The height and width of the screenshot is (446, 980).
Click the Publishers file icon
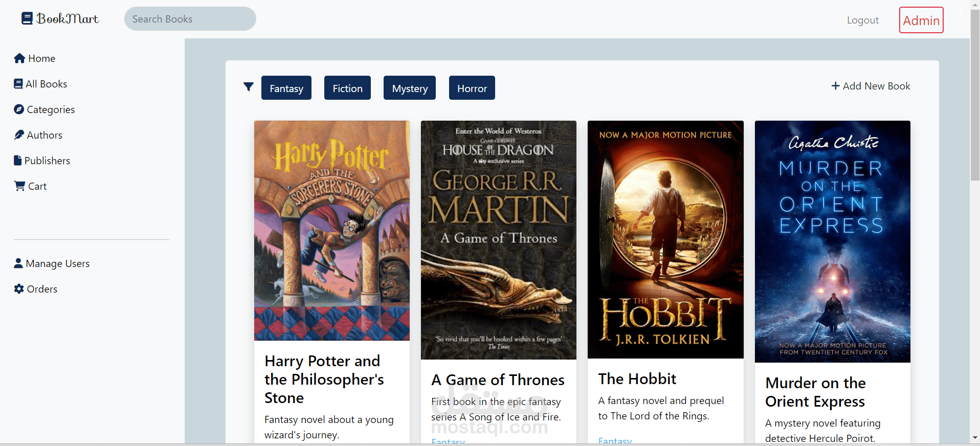18,160
